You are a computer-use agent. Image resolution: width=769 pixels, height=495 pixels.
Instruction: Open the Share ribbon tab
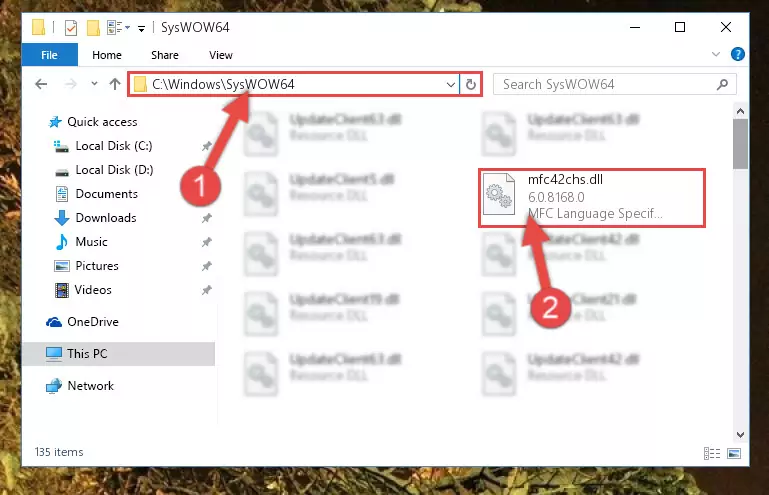(x=165, y=55)
